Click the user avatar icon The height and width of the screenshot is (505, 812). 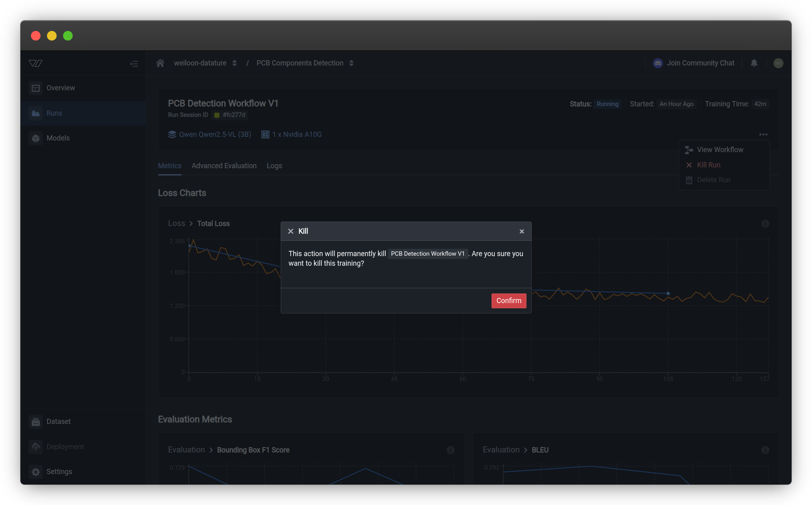click(x=778, y=63)
